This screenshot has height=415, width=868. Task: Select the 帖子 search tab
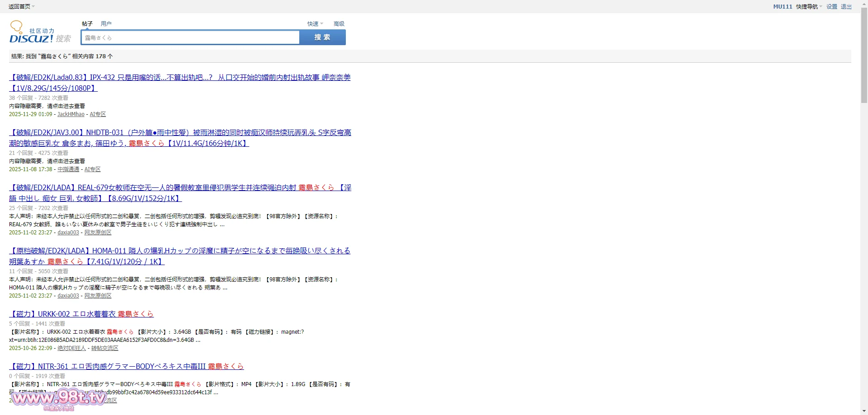[x=87, y=23]
